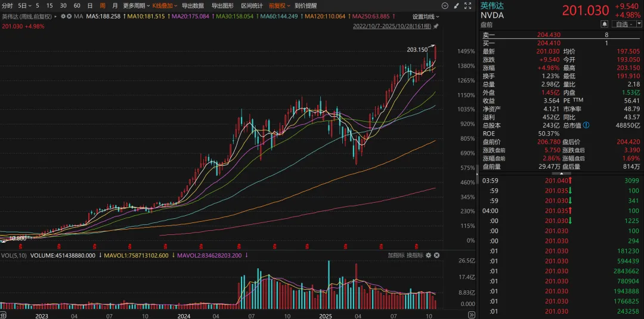Open the 5日 period dropdown
The width and height of the screenshot is (644, 319).
coord(24,6)
